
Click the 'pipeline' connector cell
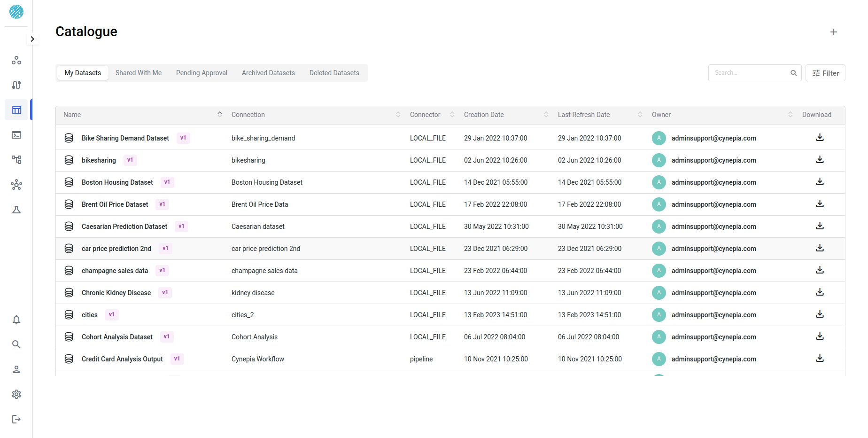click(421, 359)
